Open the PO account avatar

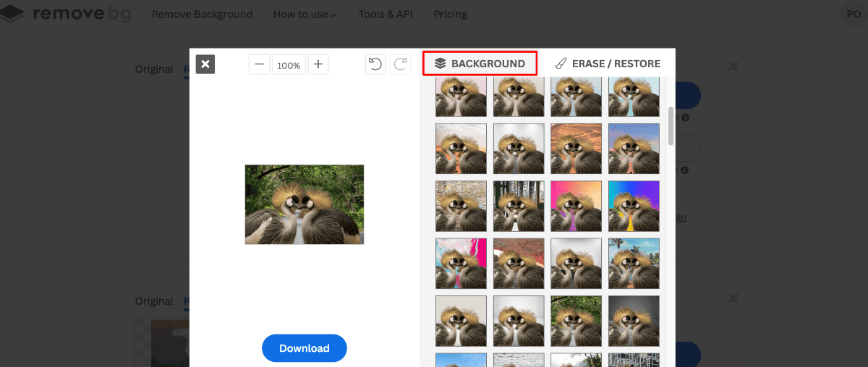coord(855,14)
